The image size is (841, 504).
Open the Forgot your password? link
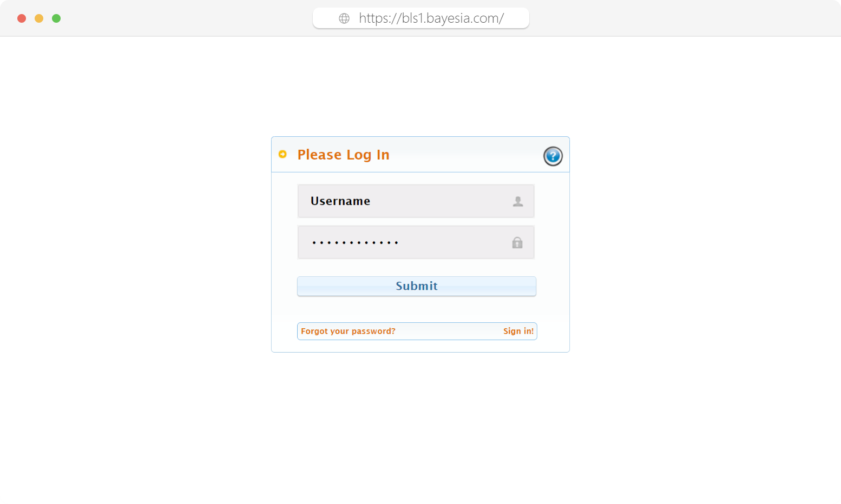tap(348, 331)
